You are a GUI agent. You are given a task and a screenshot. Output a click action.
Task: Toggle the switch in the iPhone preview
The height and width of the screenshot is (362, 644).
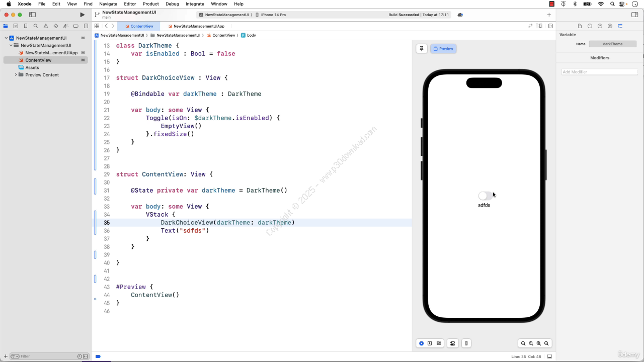486,196
